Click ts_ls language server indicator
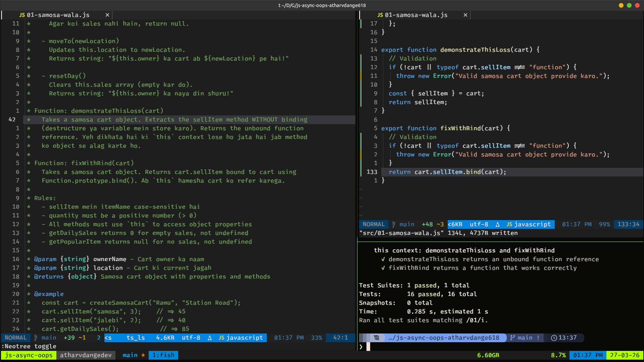The image size is (644, 362). (136, 338)
